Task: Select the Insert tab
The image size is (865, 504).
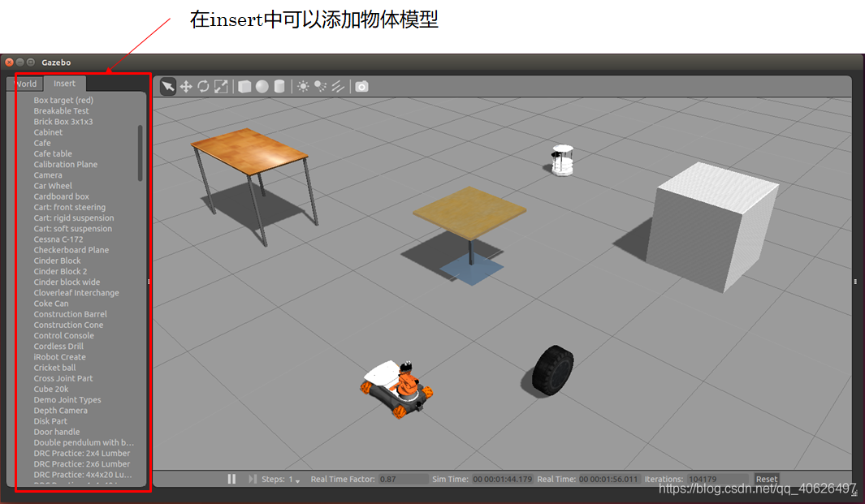Action: [x=64, y=83]
